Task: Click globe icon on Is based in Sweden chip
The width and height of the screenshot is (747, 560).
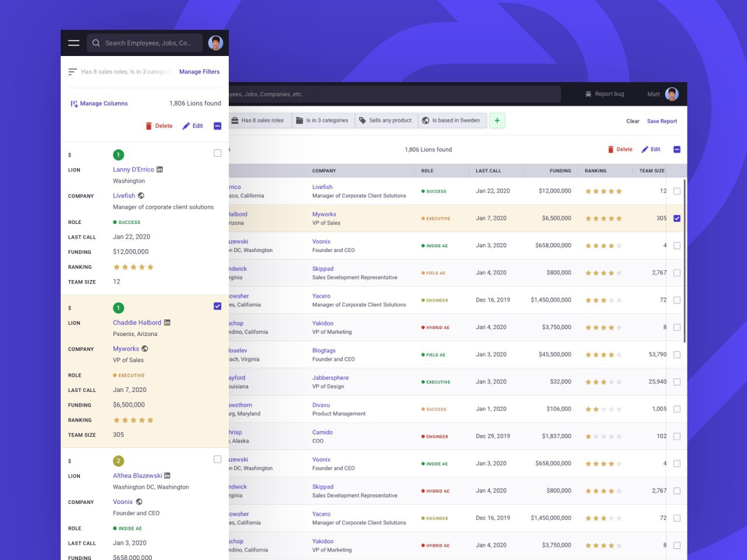Action: [x=425, y=121]
